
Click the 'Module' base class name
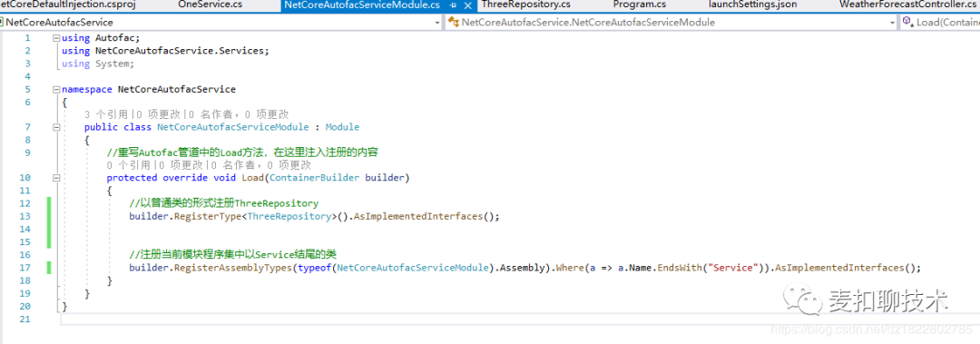coord(342,127)
